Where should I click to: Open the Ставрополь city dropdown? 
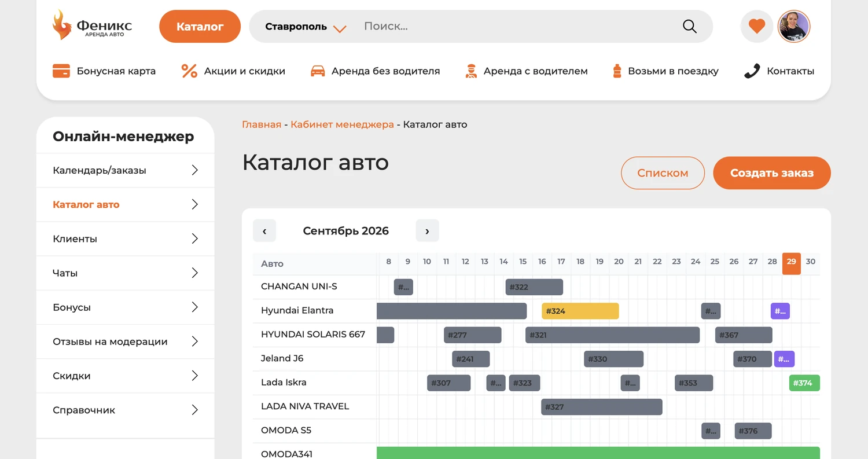306,27
